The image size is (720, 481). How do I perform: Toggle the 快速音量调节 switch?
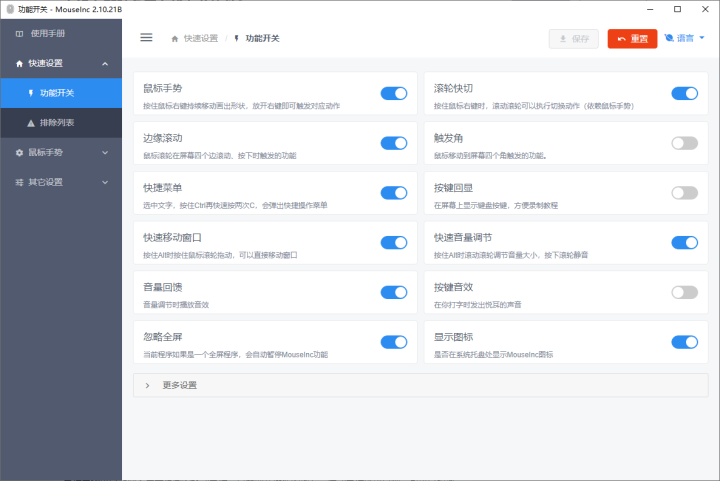684,242
